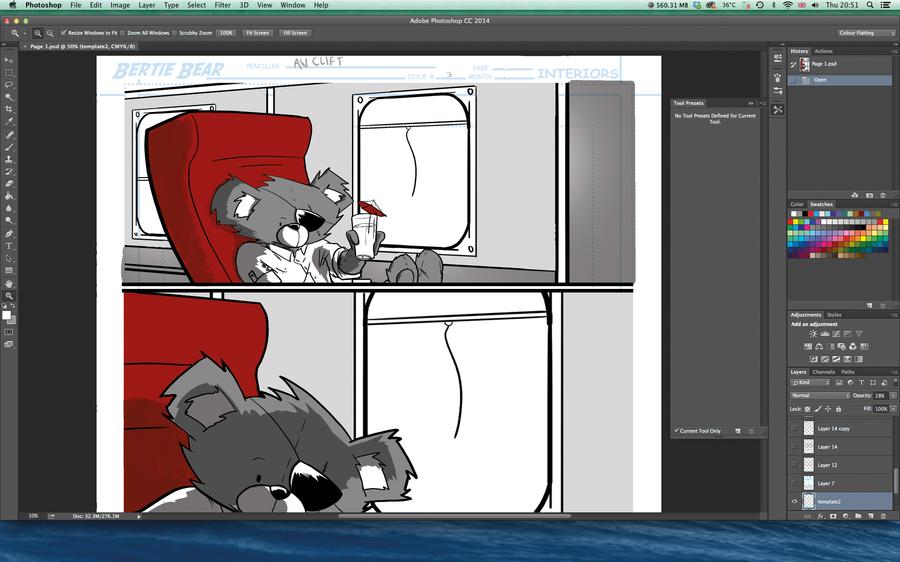Add a Color Balance adjustment
Image resolution: width=900 pixels, height=562 pixels.
coord(819,346)
